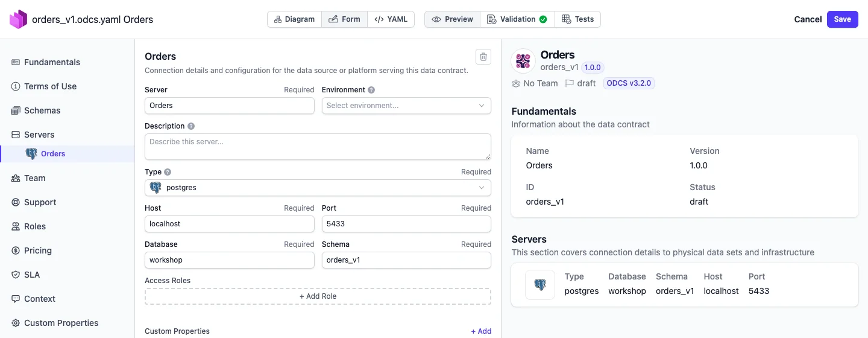Open the Environment select dropdown
The height and width of the screenshot is (338, 868).
406,106
